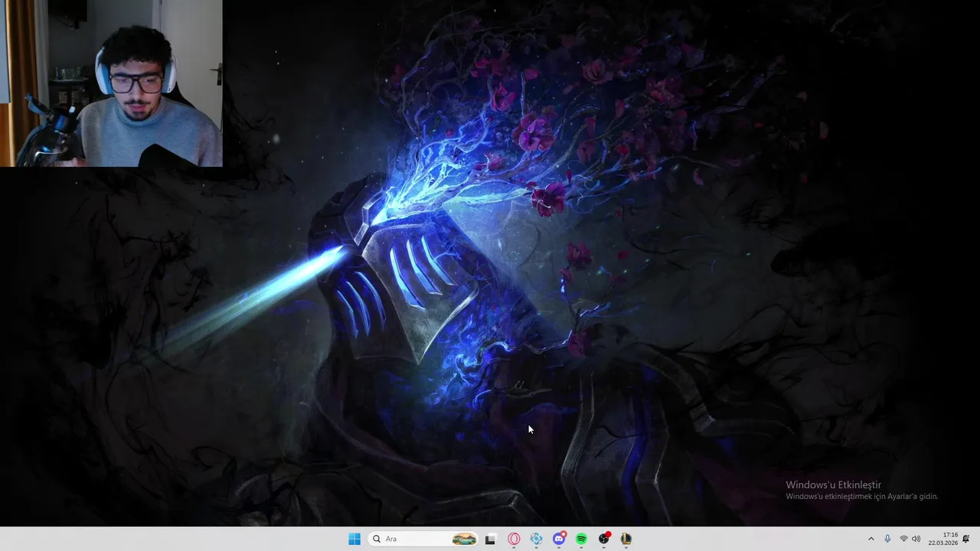Open OBS Studio from the taskbar
Screen dimensions: 980x551
(604, 539)
